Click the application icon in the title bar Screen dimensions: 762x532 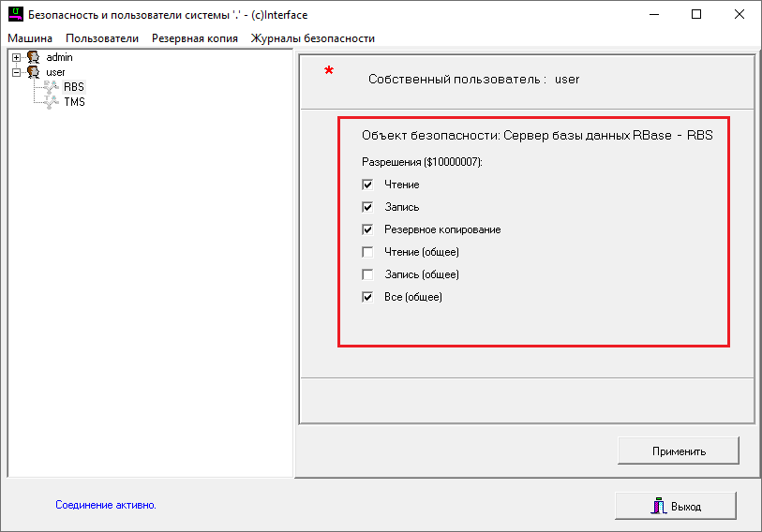click(x=14, y=15)
